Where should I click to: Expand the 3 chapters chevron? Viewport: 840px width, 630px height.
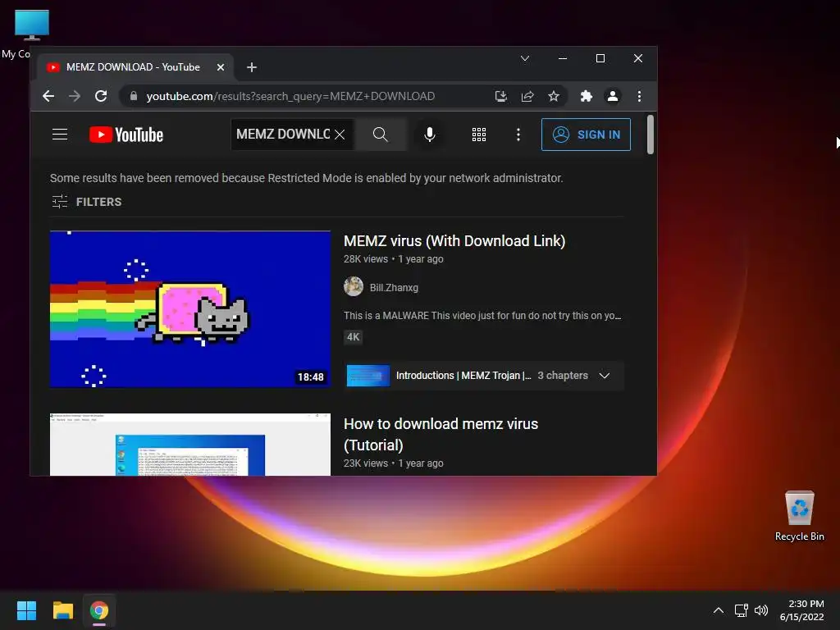coord(605,376)
